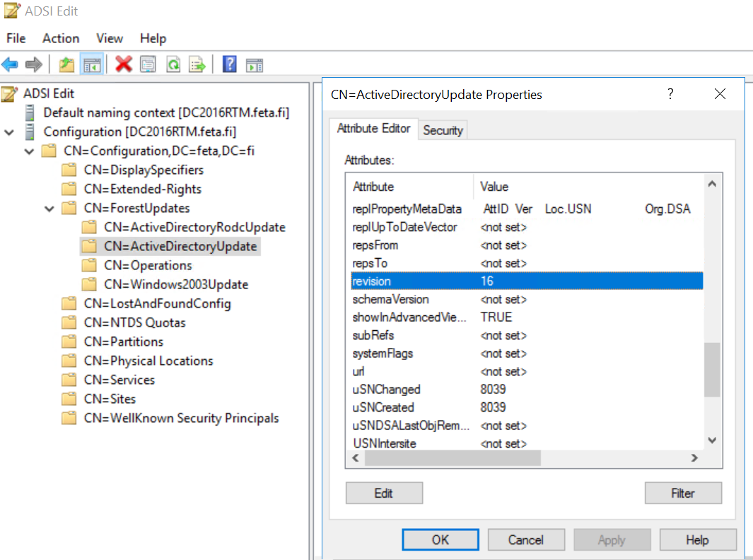Click the Up one level folder icon

66,65
